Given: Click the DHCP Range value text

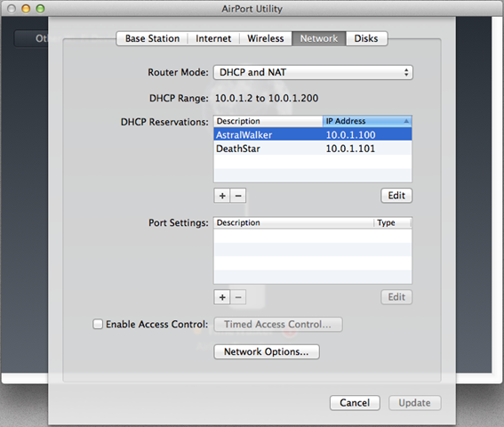Looking at the screenshot, I should (267, 98).
